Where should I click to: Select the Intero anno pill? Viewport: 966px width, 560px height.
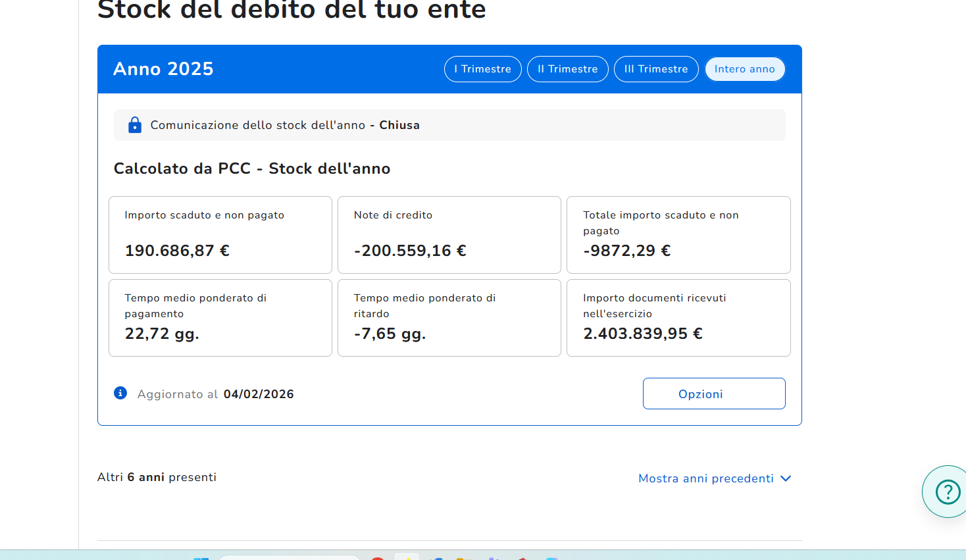[x=744, y=69]
